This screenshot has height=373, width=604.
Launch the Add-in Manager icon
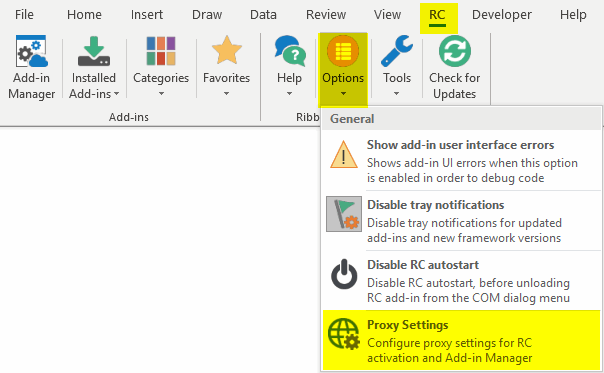click(x=32, y=51)
